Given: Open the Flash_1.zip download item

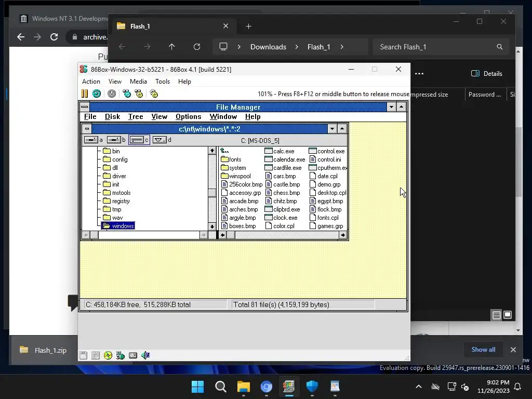Looking at the screenshot, I should pos(44,350).
